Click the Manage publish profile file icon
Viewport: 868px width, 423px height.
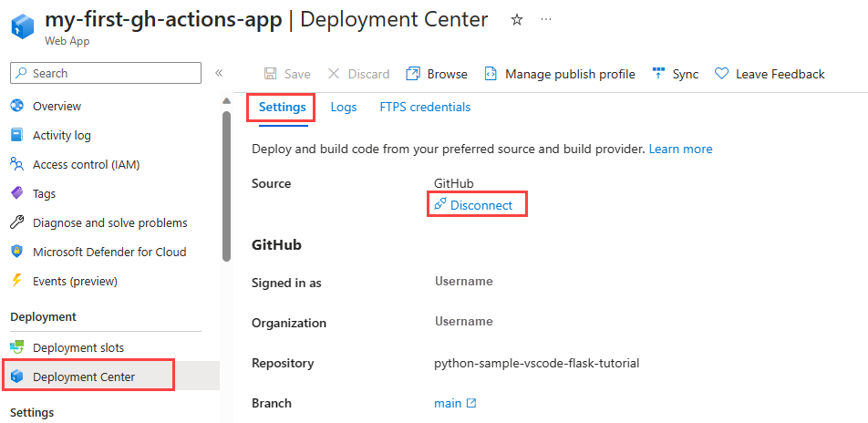tap(491, 74)
